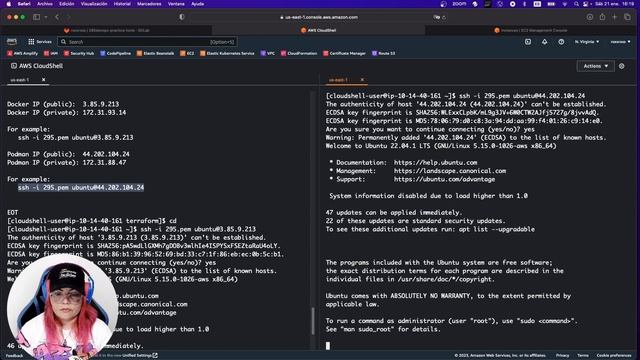Viewport: 640px width, 360px height.
Task: Expand N. Virginia region dropdown
Action: point(587,42)
